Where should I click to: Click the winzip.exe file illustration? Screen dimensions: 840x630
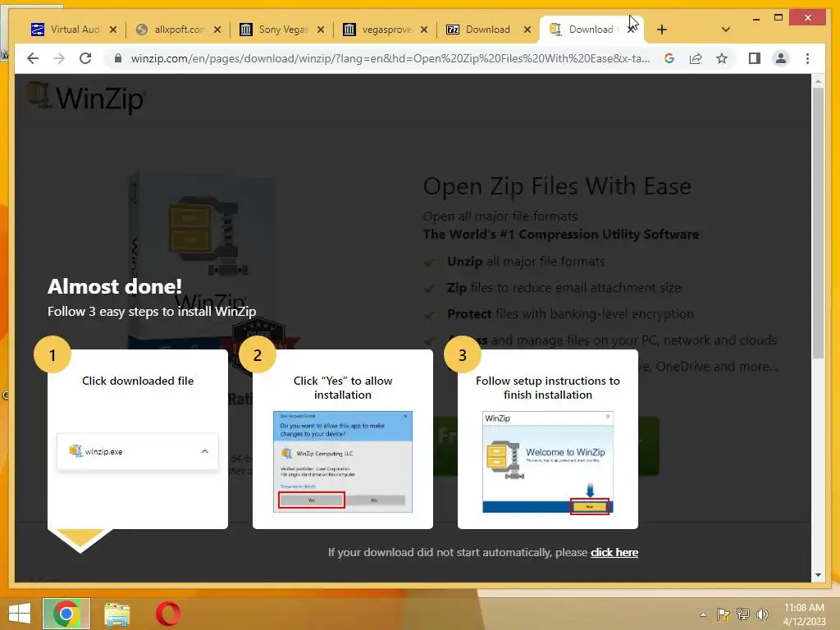click(x=138, y=452)
